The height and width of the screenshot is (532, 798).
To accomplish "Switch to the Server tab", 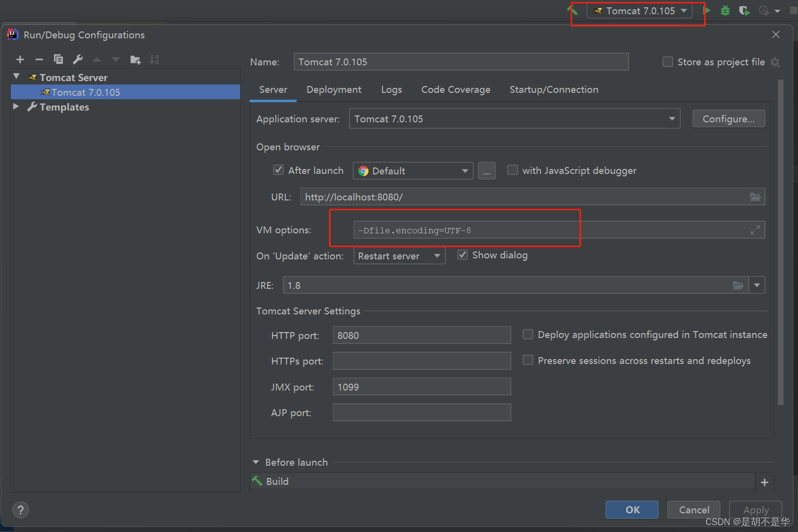I will 273,89.
